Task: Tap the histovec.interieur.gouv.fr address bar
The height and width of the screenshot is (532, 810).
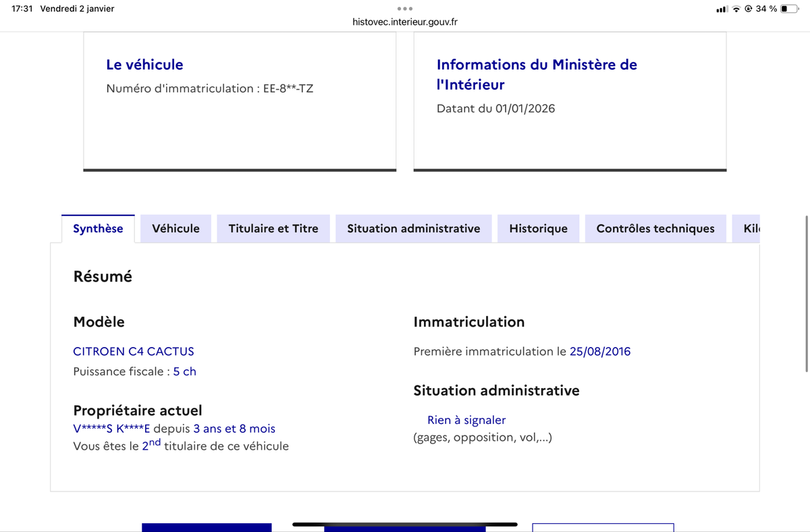Action: point(405,21)
